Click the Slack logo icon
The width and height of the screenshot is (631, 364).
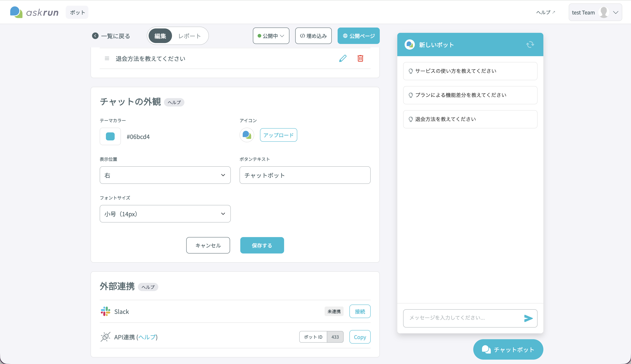tap(105, 311)
